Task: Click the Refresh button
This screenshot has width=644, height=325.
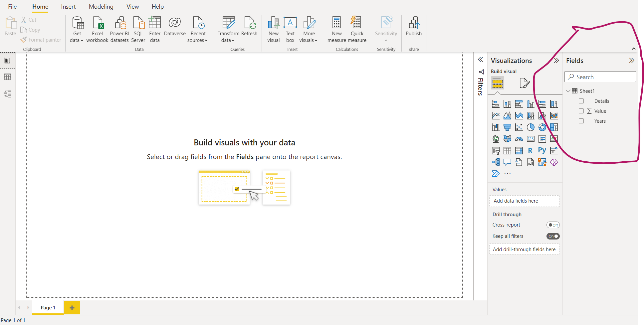Action: 249,26
